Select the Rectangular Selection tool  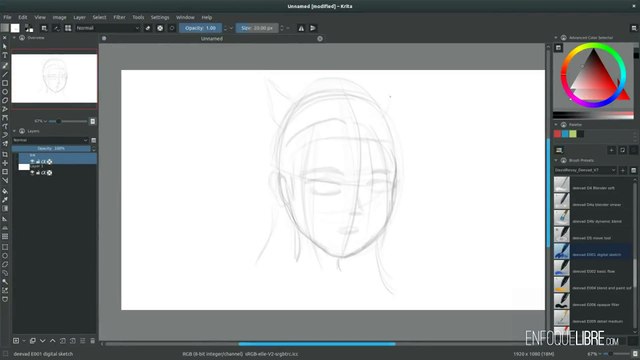coord(5,247)
